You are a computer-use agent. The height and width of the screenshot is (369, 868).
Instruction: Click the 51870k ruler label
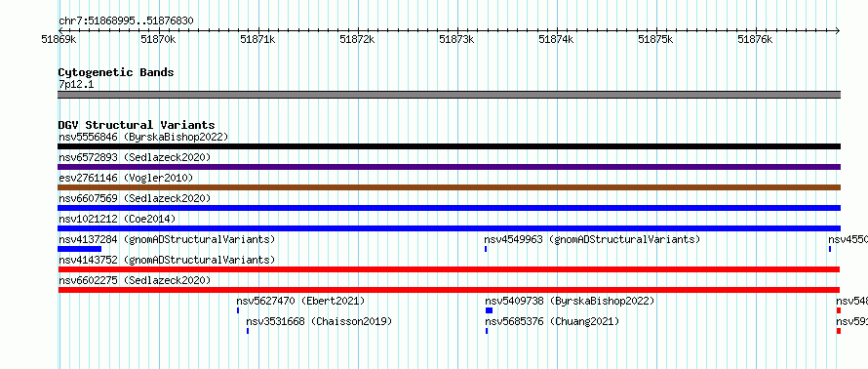pos(158,39)
